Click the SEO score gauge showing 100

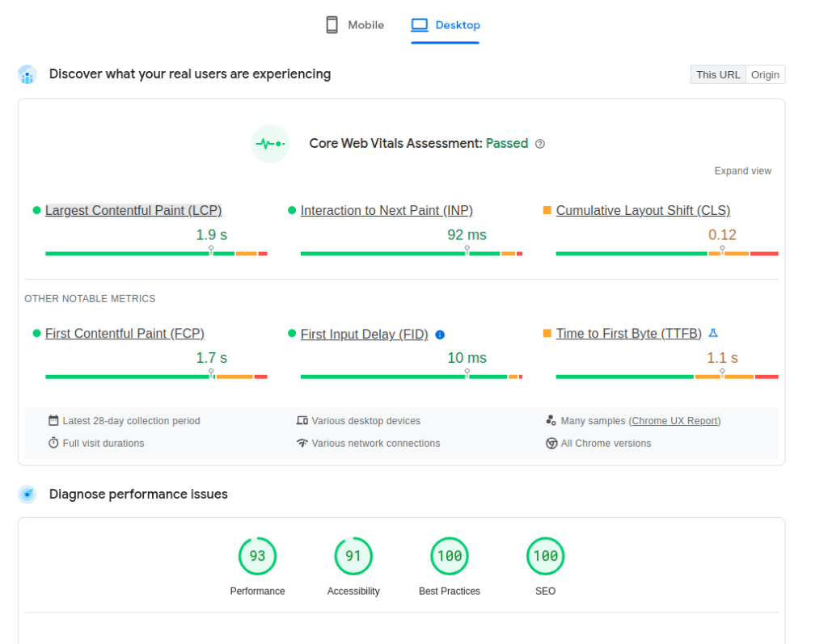click(x=545, y=556)
